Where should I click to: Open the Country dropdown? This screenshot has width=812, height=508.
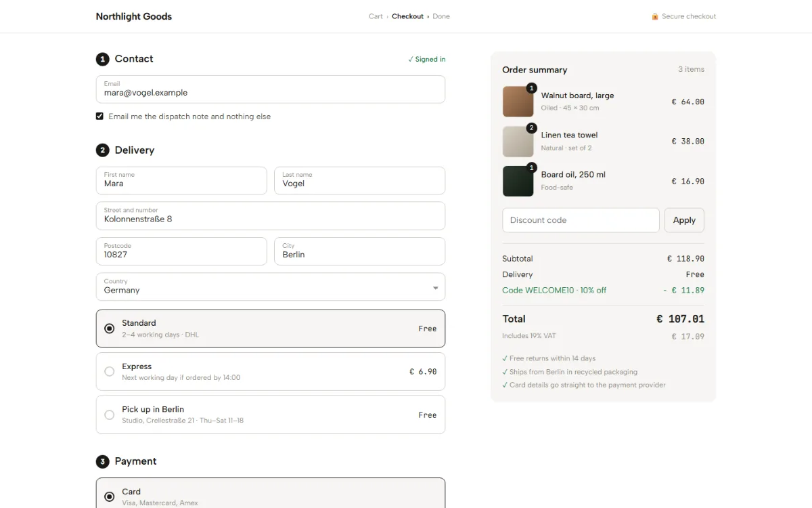click(x=271, y=287)
